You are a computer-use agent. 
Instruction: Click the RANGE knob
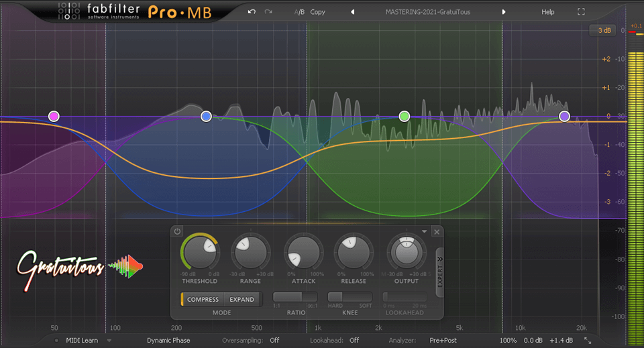(250, 253)
